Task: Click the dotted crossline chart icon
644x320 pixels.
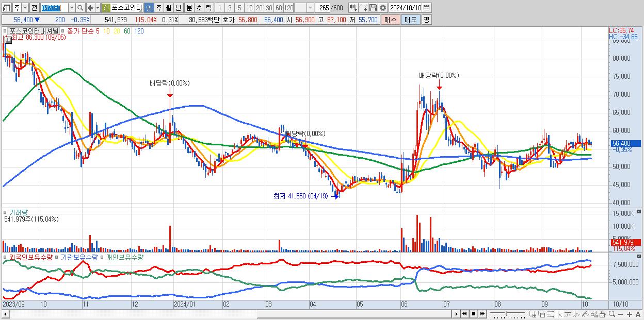Action: click(550, 314)
